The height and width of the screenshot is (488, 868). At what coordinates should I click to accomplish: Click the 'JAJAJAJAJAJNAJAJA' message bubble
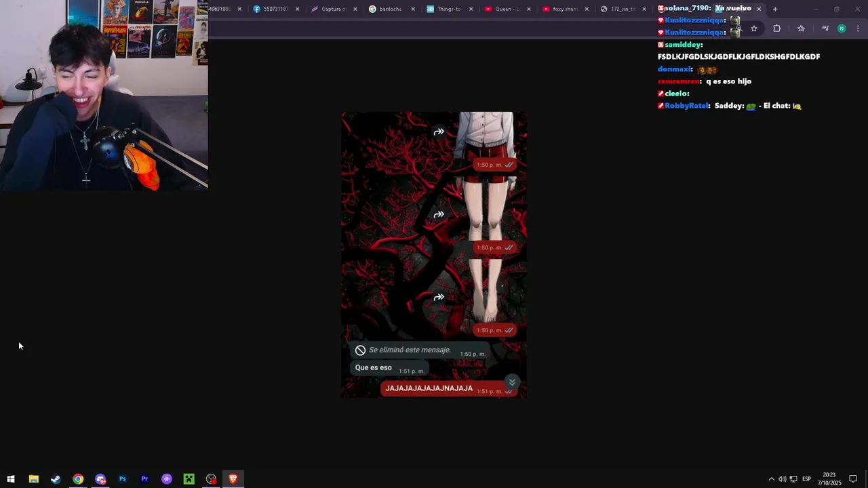coord(448,388)
